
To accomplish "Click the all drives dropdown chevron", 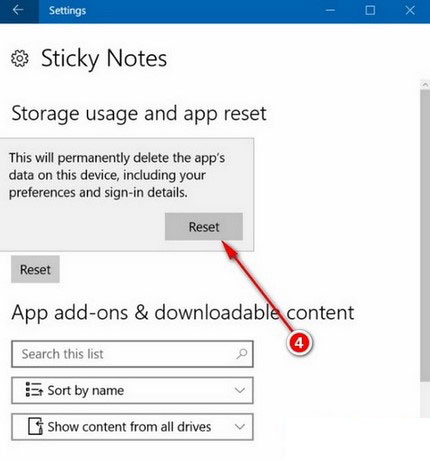I will pos(240,426).
